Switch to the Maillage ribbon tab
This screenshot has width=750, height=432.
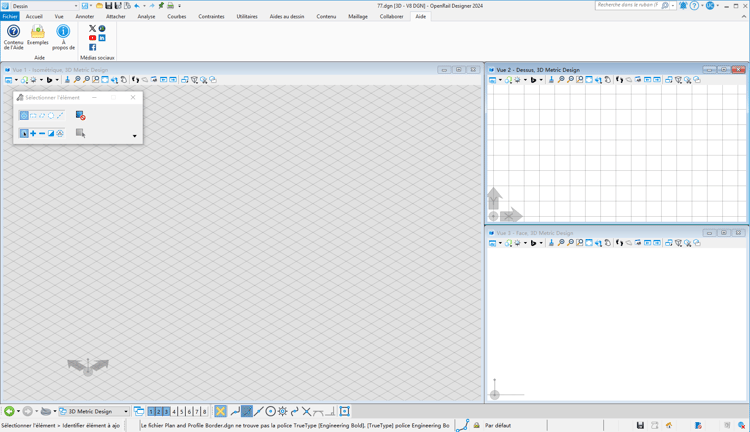point(358,16)
